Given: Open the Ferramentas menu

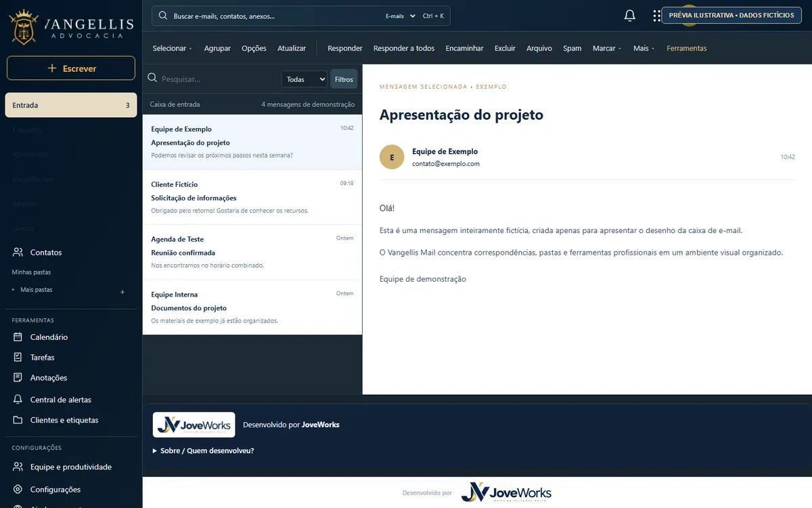Looking at the screenshot, I should (x=687, y=48).
